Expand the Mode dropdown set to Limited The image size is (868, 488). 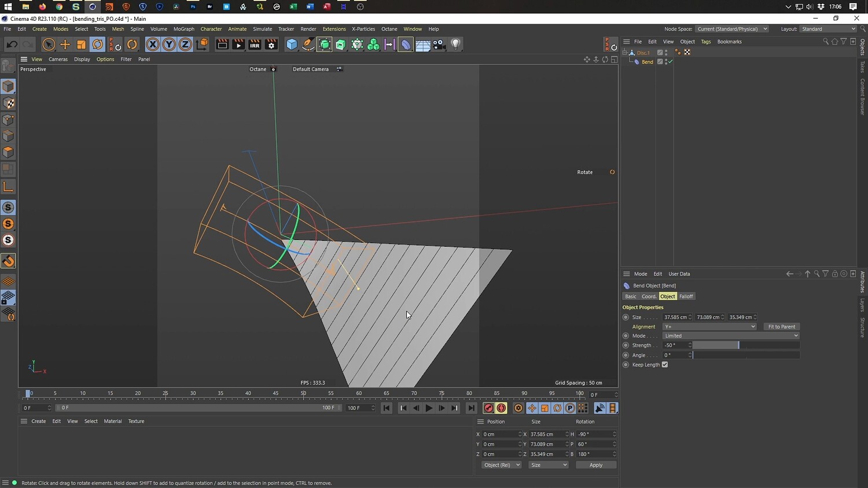point(730,336)
